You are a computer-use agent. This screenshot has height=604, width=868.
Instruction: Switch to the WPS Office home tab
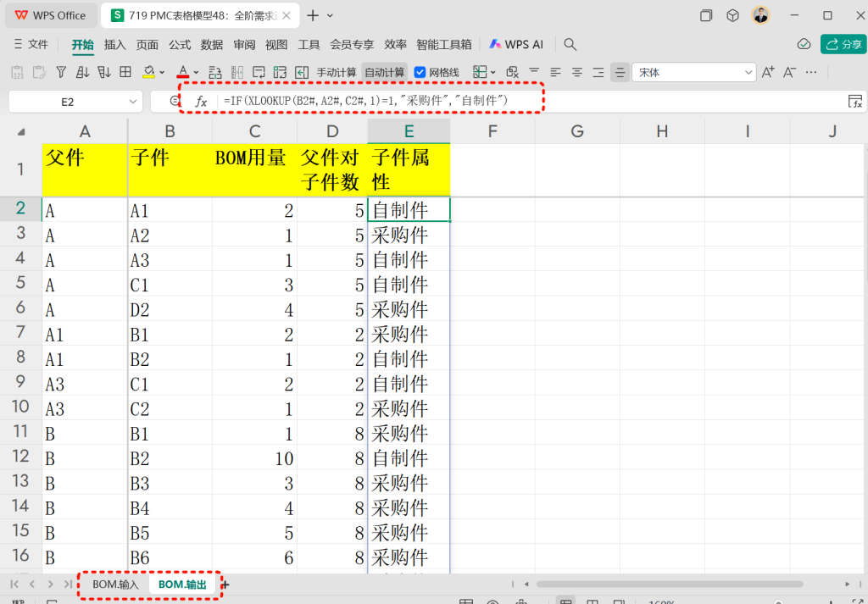[x=50, y=15]
